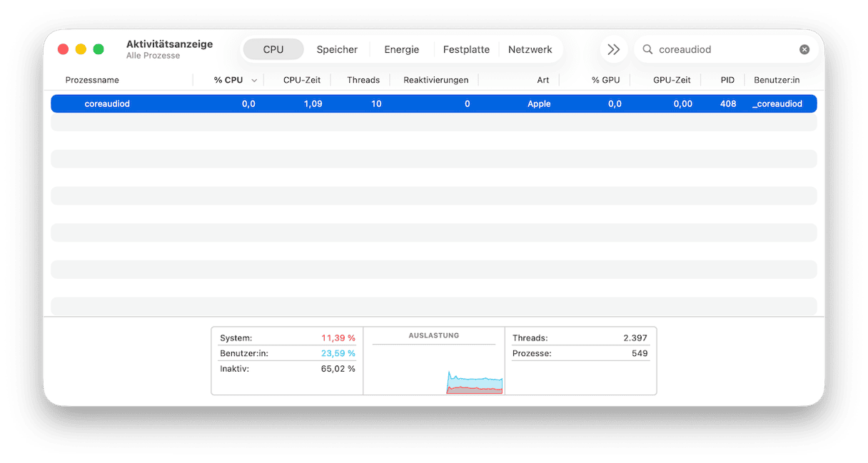Clear the coreaudiod search text
This screenshot has width=868, height=463.
(x=804, y=49)
